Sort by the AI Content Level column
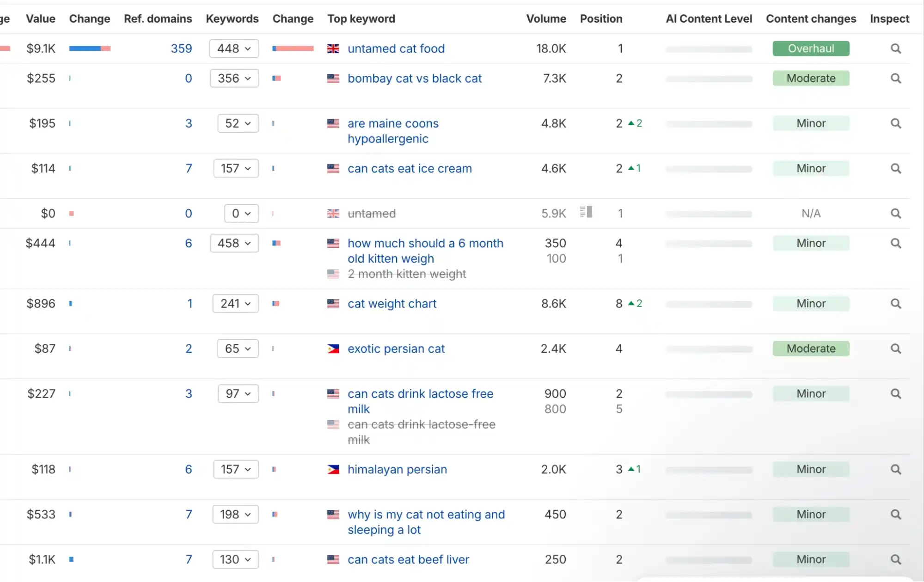This screenshot has width=924, height=582. point(709,19)
